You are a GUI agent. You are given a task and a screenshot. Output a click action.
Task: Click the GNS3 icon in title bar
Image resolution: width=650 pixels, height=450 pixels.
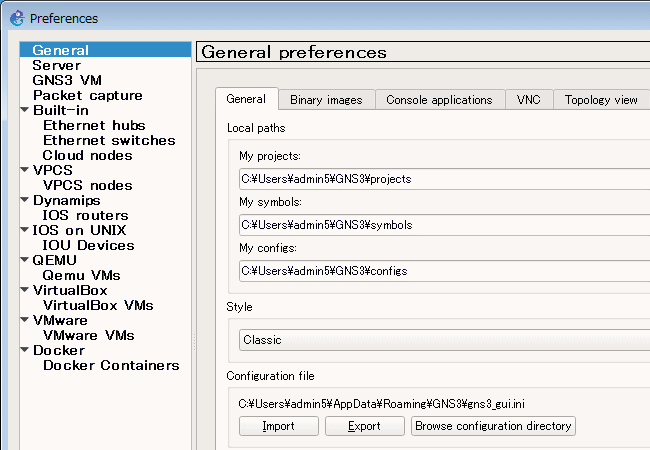(x=16, y=17)
